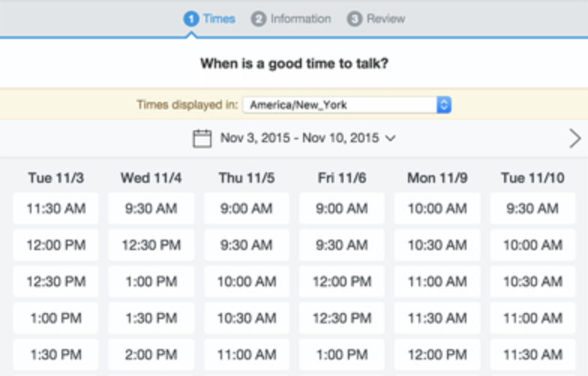
Task: Choose 1:30 PM on Tue 11/3
Action: pyautogui.click(x=55, y=355)
